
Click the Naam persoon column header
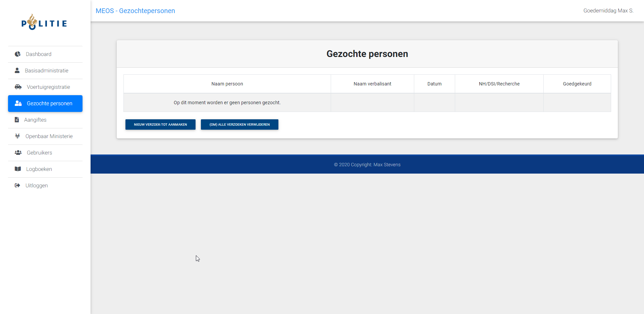point(227,84)
